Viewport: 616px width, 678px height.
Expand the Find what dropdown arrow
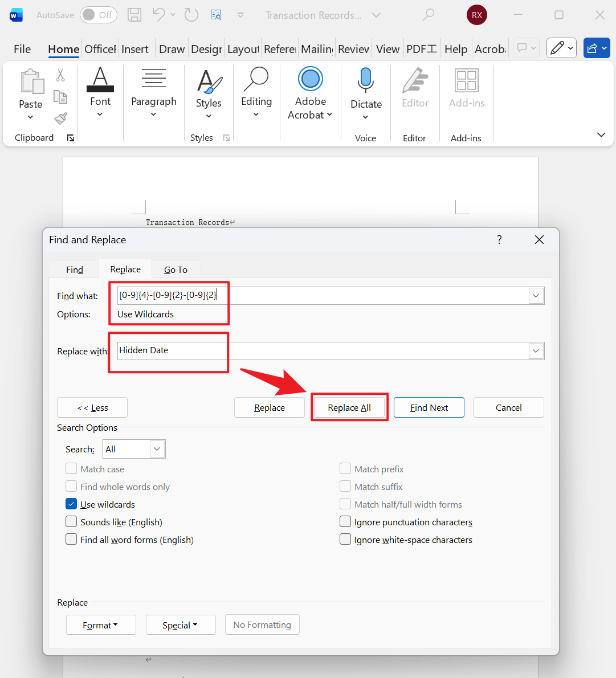(x=536, y=296)
